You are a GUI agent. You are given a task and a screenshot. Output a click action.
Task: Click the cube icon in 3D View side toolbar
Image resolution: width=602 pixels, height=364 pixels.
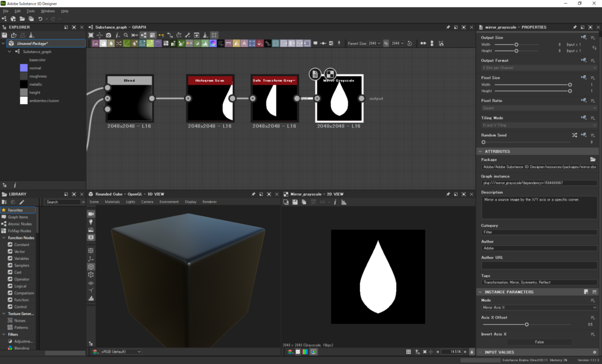[x=91, y=266]
